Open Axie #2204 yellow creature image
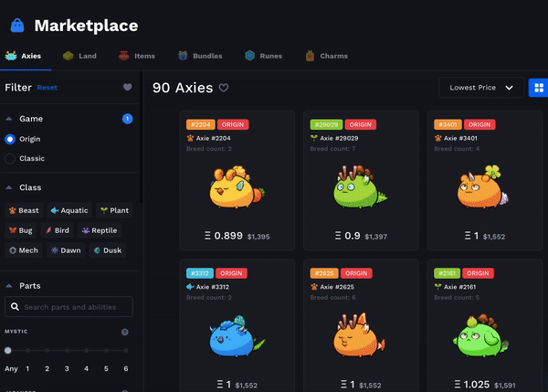The height and width of the screenshot is (392, 548). click(237, 187)
